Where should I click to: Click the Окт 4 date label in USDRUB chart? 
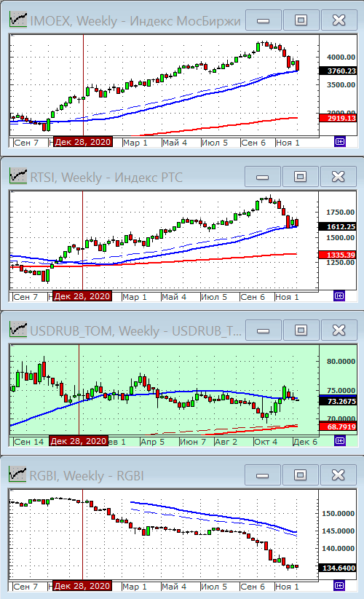pyautogui.click(x=266, y=441)
